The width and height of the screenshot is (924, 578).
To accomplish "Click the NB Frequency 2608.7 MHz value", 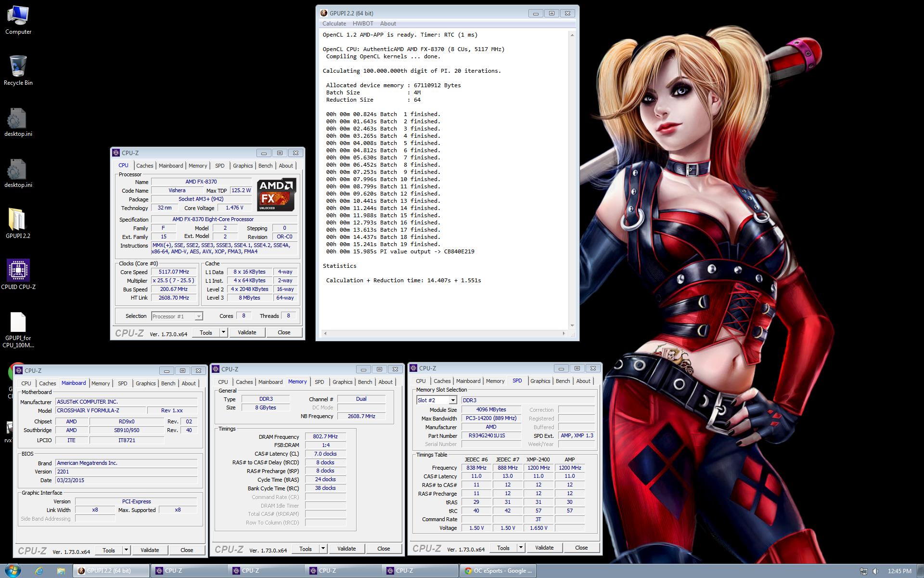I will 361,416.
